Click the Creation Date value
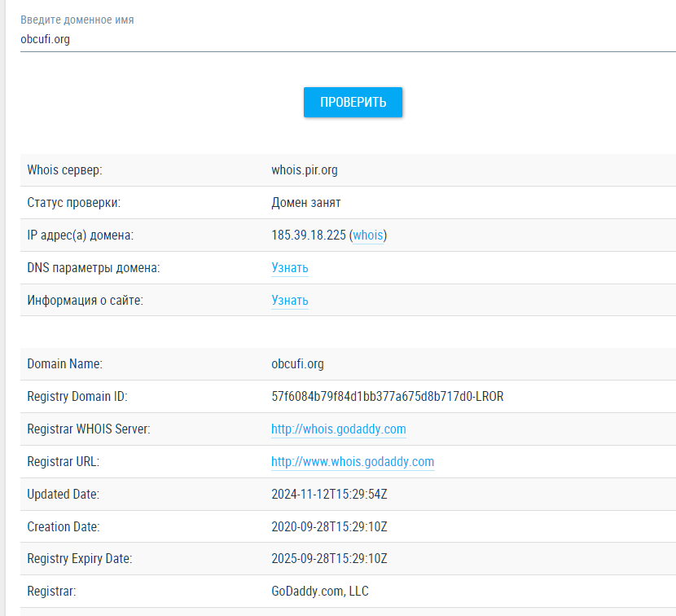 click(x=329, y=526)
